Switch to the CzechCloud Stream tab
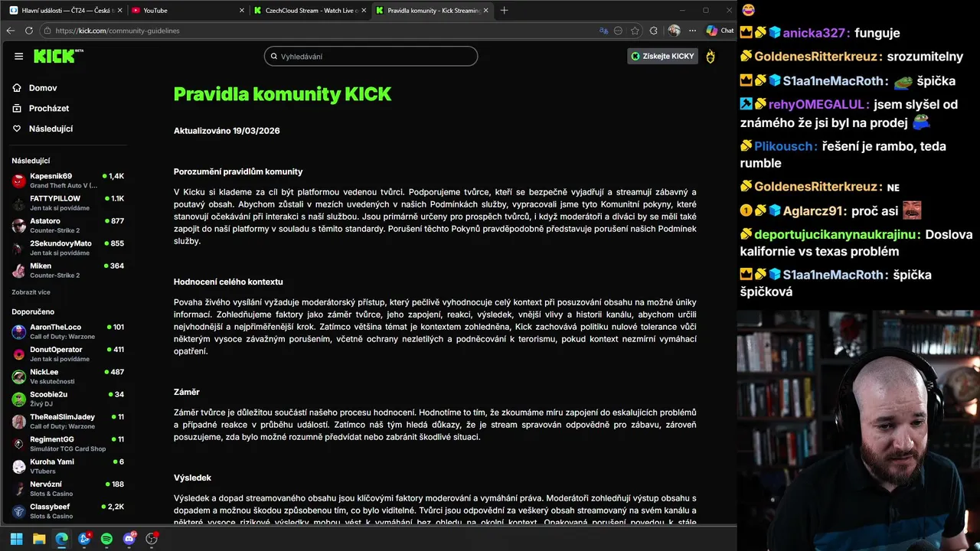 pyautogui.click(x=310, y=10)
